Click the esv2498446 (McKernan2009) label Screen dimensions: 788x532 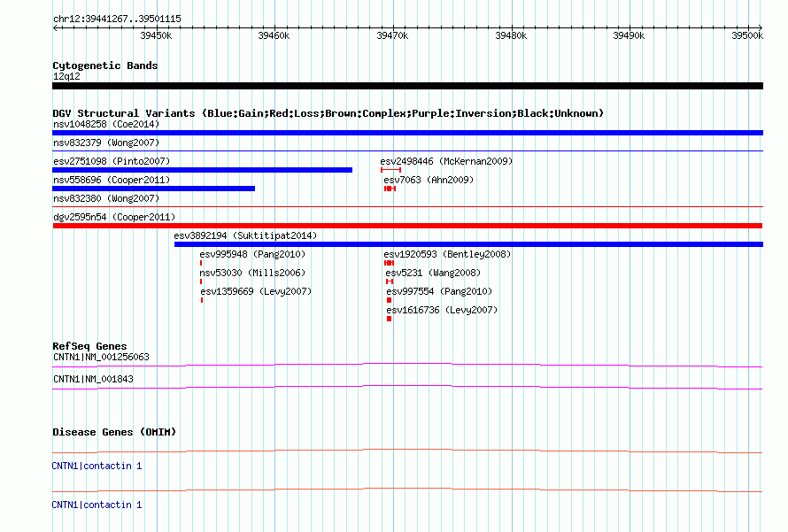point(446,161)
